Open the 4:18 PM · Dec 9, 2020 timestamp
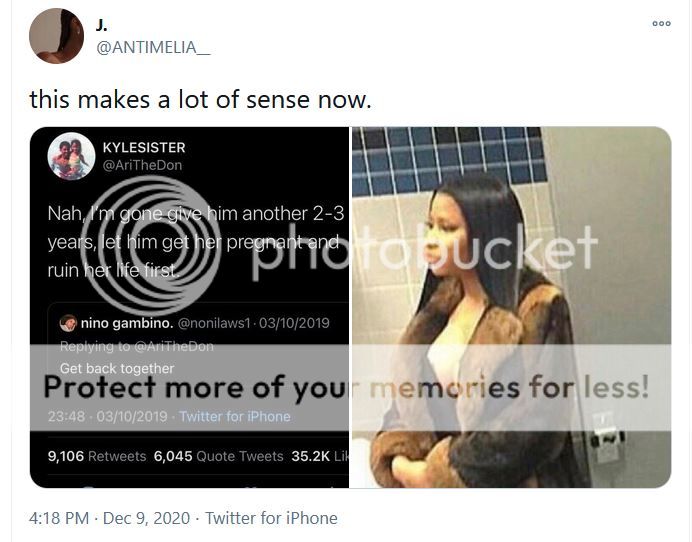 109,518
